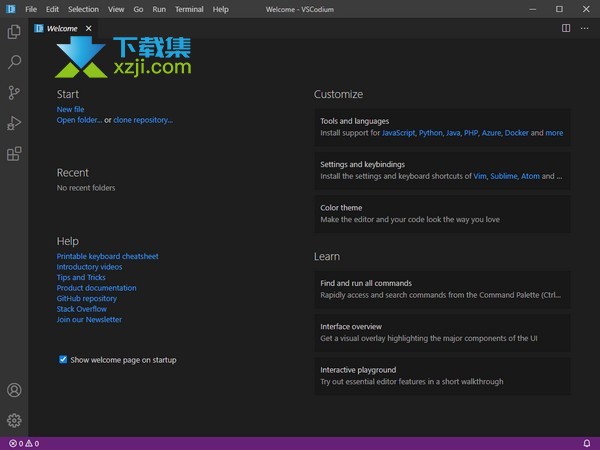Screen dimensions: 600x450
Task: Open the Help menu
Action: [221, 9]
